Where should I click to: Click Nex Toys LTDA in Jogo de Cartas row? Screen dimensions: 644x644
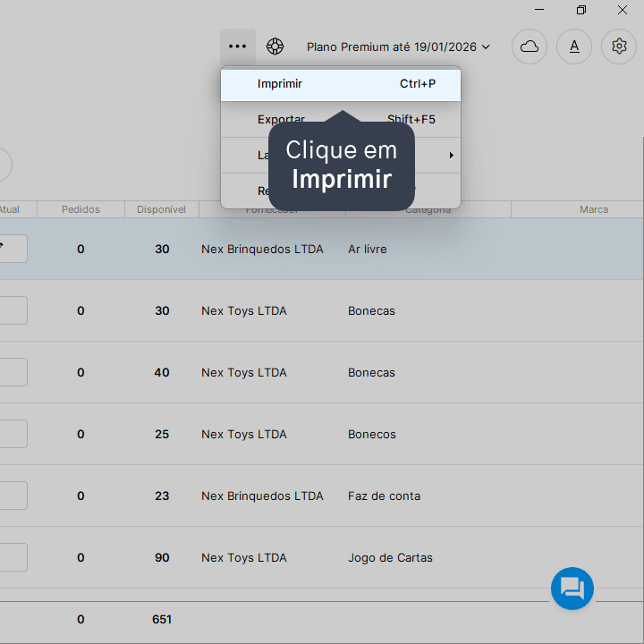coord(244,557)
